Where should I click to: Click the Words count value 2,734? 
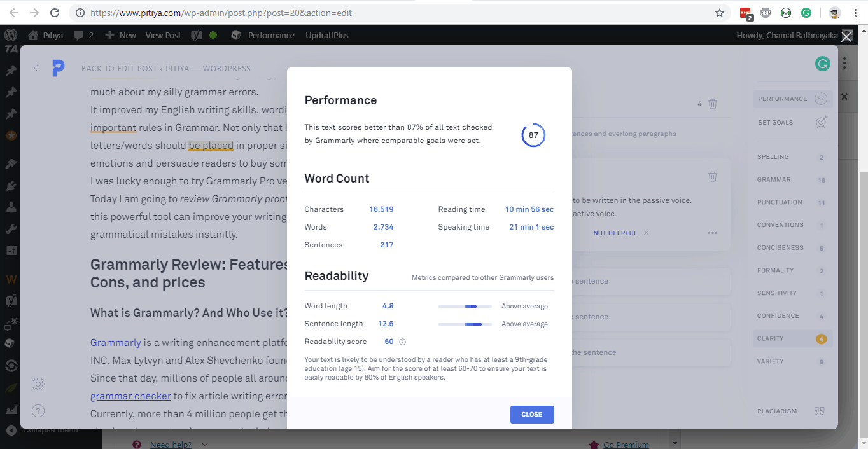(x=383, y=227)
